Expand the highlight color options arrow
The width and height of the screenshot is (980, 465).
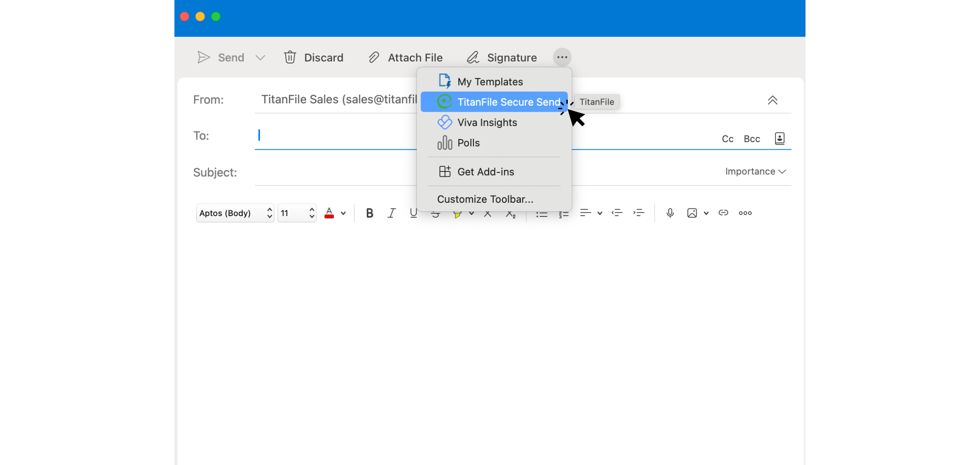coord(472,213)
